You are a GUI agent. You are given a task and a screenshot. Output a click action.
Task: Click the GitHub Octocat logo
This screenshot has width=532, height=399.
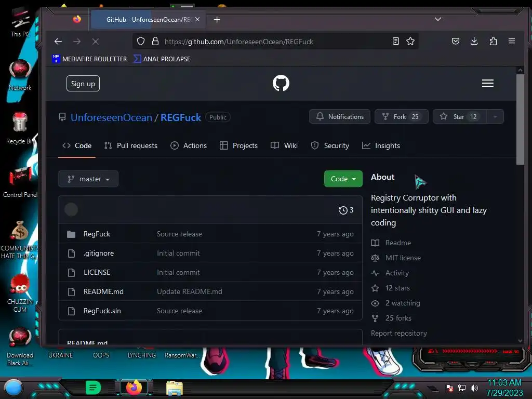[281, 83]
